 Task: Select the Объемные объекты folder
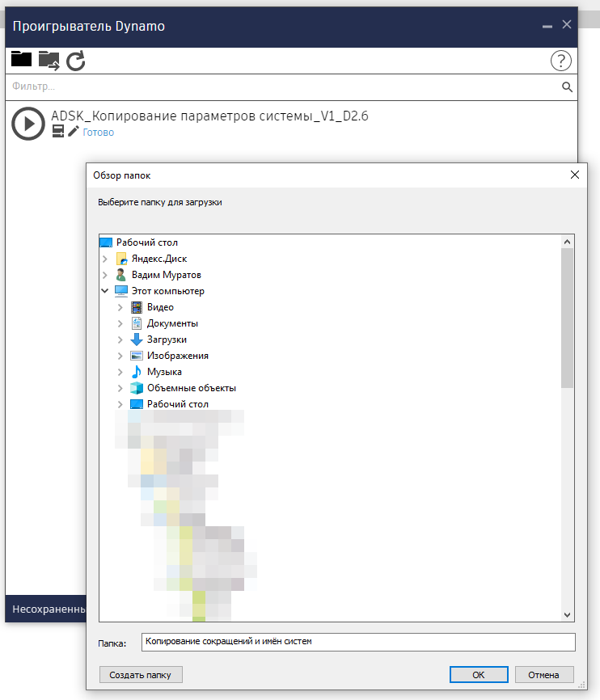(192, 388)
